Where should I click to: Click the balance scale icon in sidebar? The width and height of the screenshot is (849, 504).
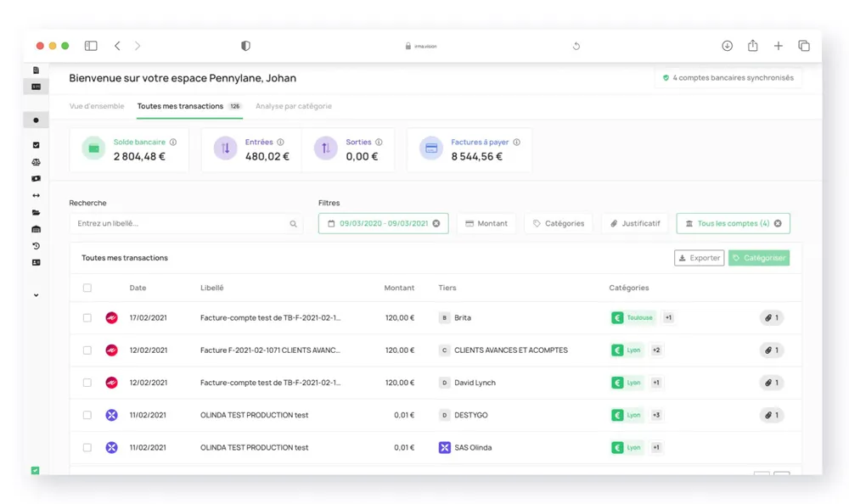pos(36,162)
